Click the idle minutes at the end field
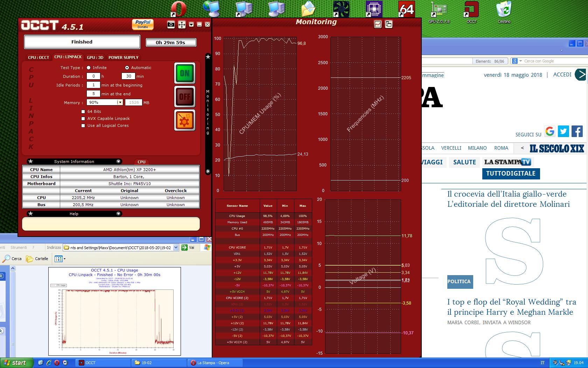 pos(93,94)
